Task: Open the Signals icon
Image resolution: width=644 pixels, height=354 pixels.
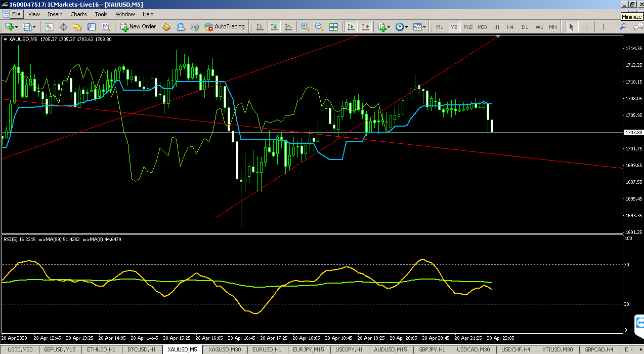Action: pyautogui.click(x=195, y=27)
